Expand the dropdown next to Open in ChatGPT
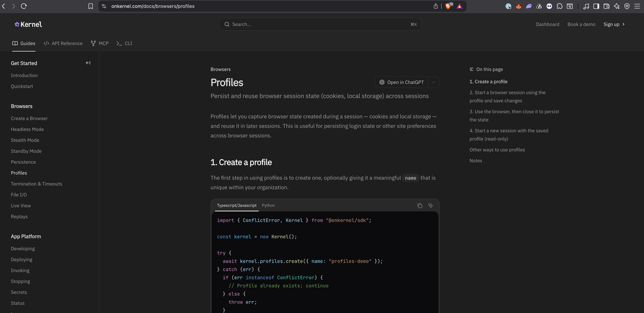 coord(434,82)
